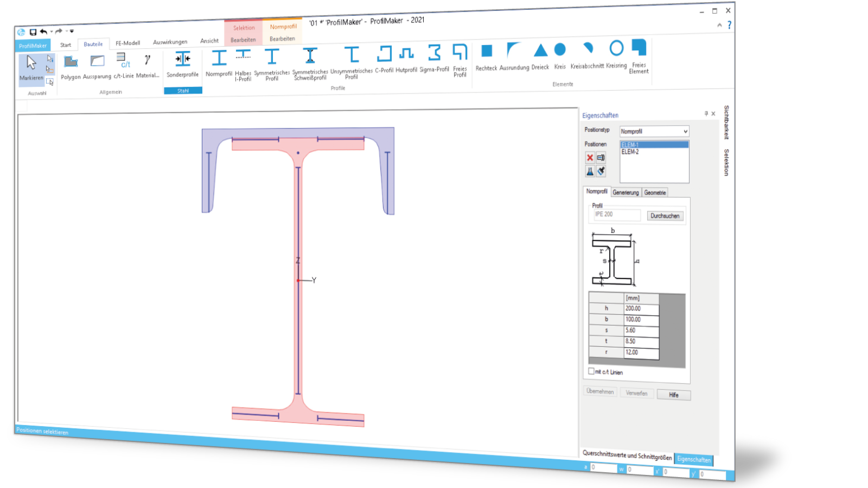Insert a C-Profil section
This screenshot has height=488, width=868.
click(384, 60)
